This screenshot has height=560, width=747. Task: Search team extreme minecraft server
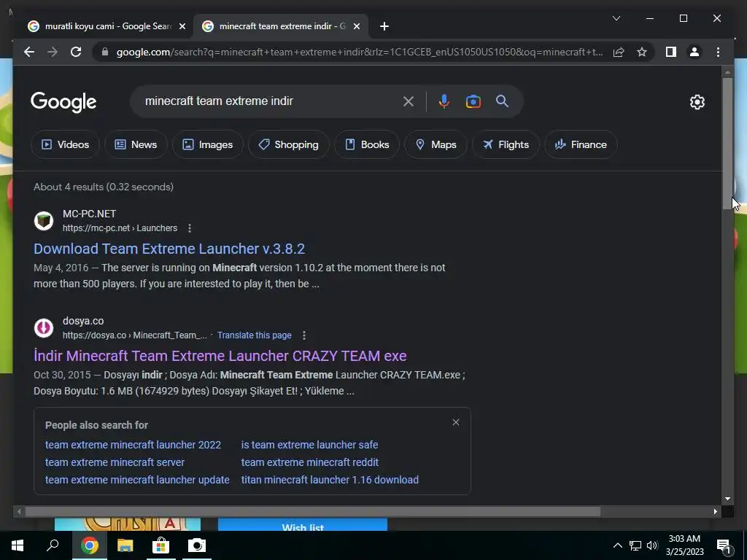(x=115, y=462)
